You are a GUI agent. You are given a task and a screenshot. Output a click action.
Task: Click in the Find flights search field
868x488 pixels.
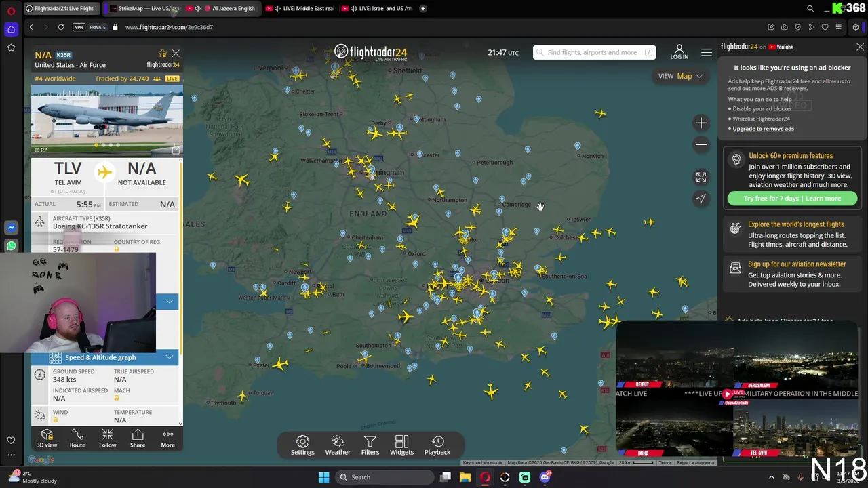pos(594,52)
